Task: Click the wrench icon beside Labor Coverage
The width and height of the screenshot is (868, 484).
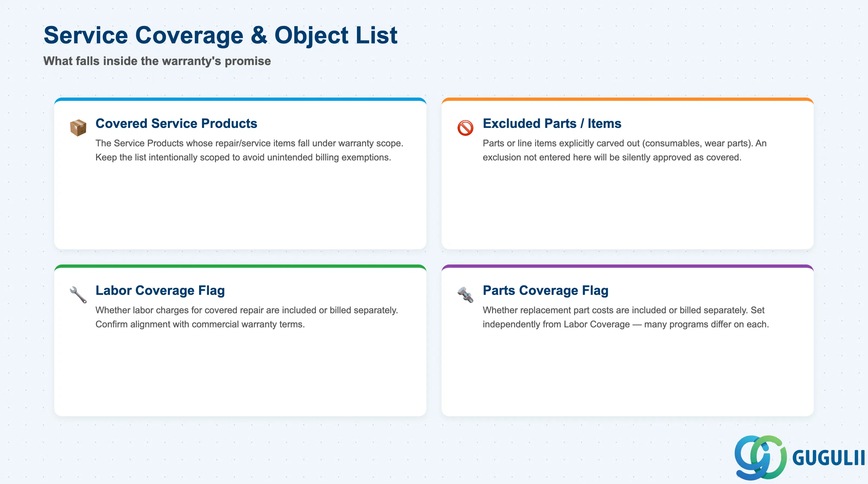Action: (78, 295)
